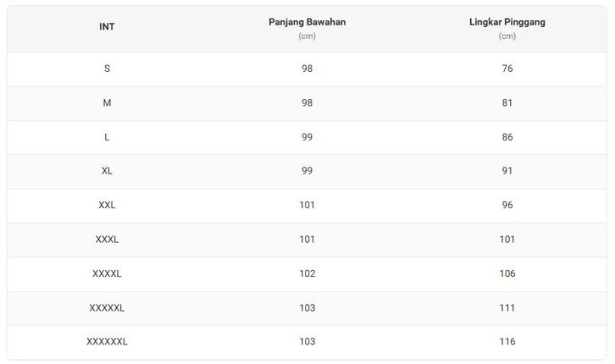Viewport: 615px width, 364px height.
Task: Click waist value 116 in XXXXXXL row
Action: (507, 342)
